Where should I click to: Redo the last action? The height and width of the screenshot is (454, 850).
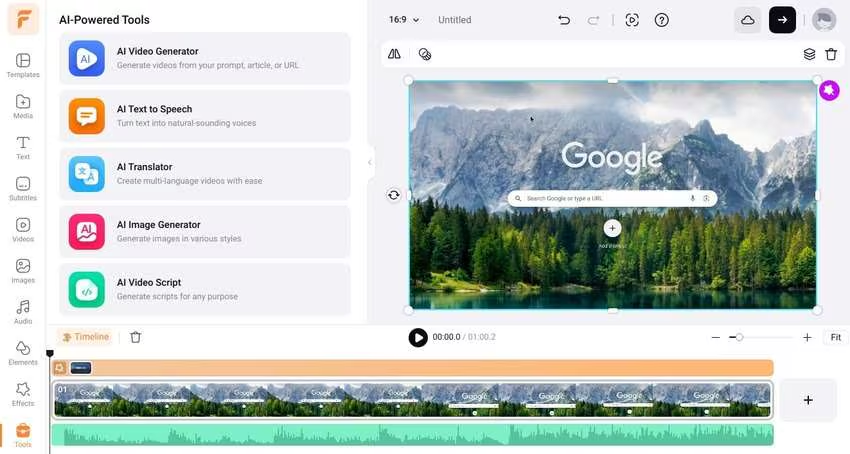click(593, 20)
